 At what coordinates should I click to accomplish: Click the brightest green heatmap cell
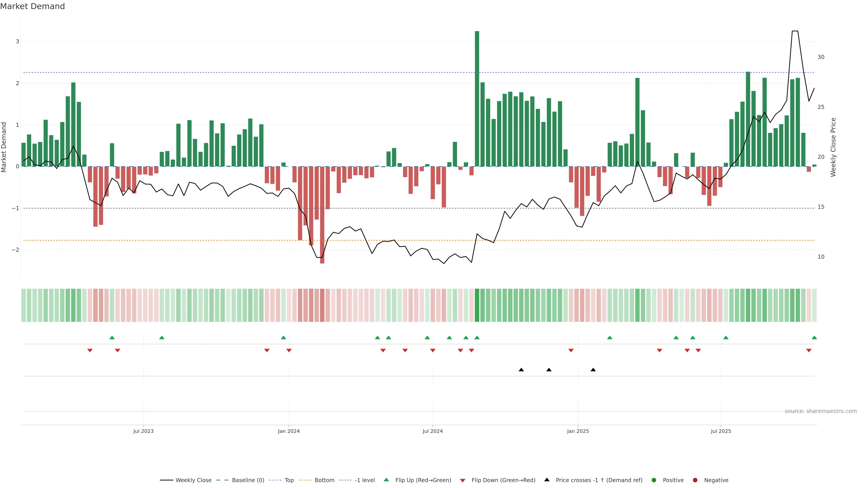(x=477, y=305)
